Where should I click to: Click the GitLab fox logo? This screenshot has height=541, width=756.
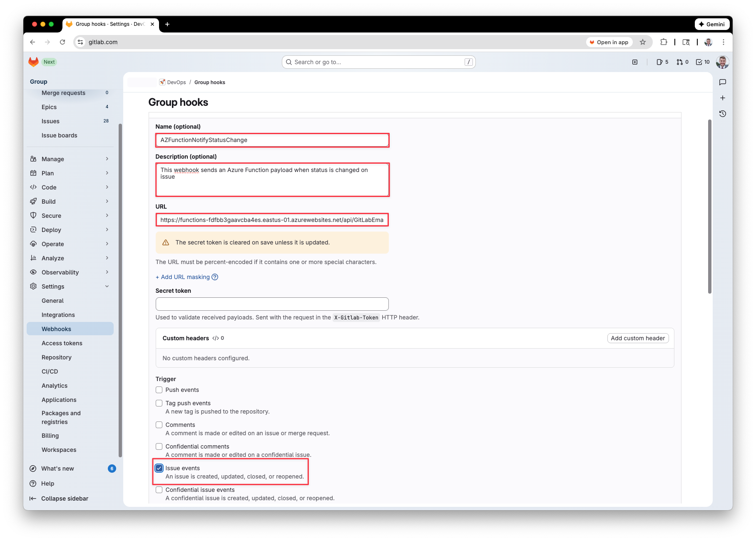click(x=33, y=62)
